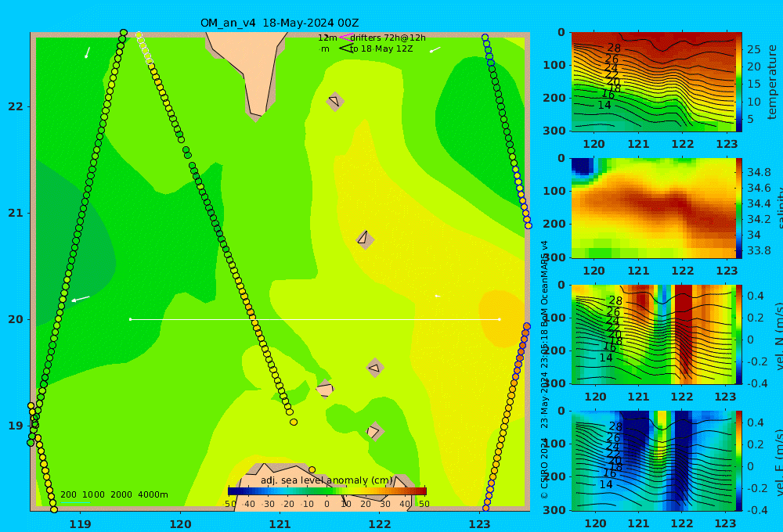783x532 pixels.
Task: Open the northward velocity section panel
Action: (x=653, y=334)
